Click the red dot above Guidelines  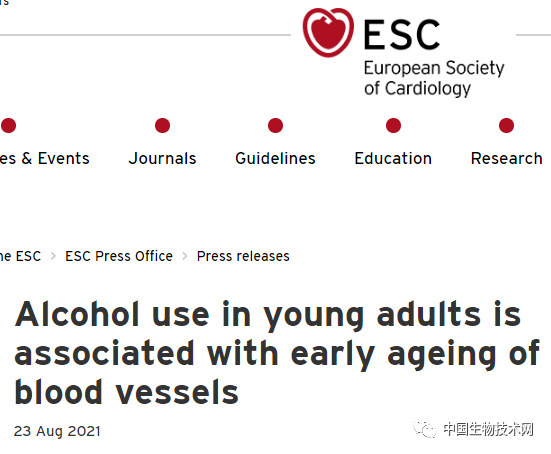[276, 125]
